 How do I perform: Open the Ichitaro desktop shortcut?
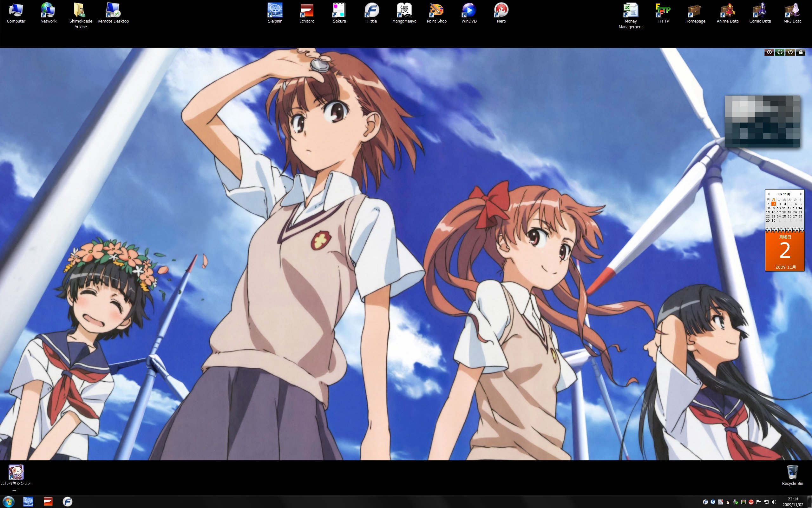(307, 13)
